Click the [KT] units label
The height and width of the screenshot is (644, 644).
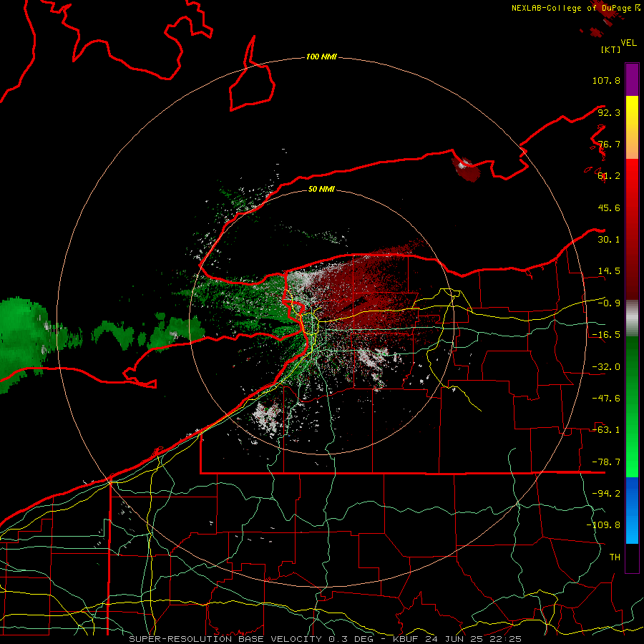pyautogui.click(x=611, y=49)
